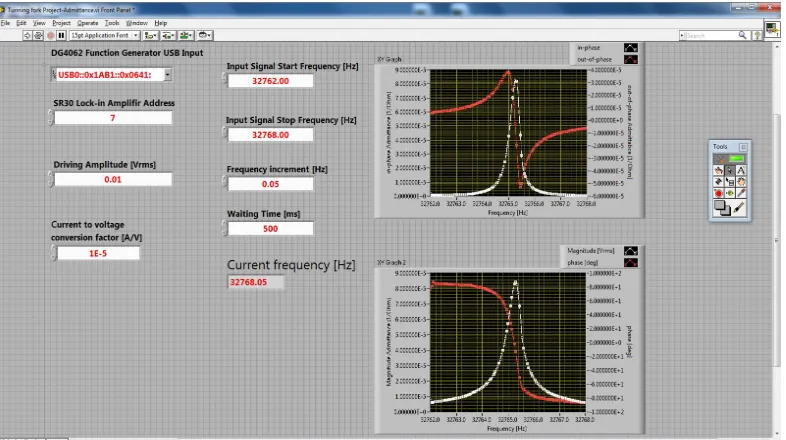Open Distribute Objects toolbar menu

point(168,36)
